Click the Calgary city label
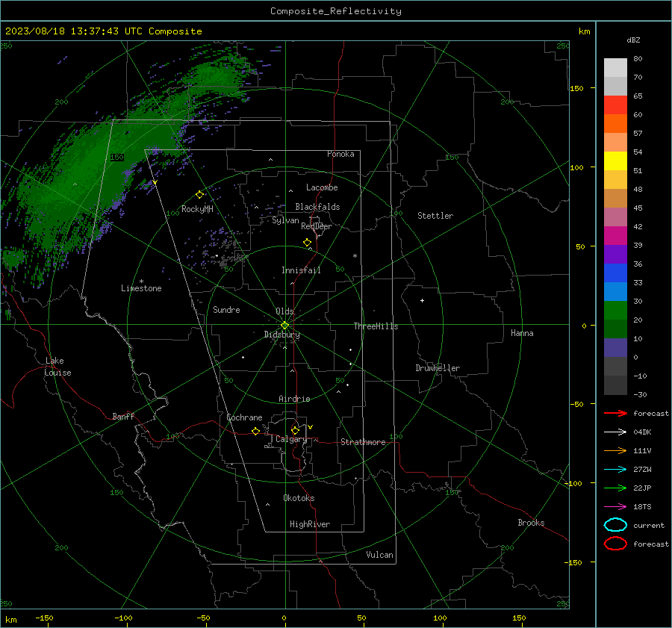Image resolution: width=672 pixels, height=628 pixels. [x=291, y=439]
